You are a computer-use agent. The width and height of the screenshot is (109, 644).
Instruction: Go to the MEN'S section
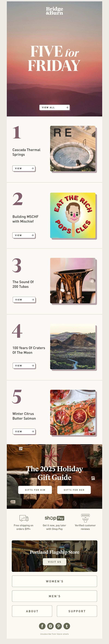[54, 596]
